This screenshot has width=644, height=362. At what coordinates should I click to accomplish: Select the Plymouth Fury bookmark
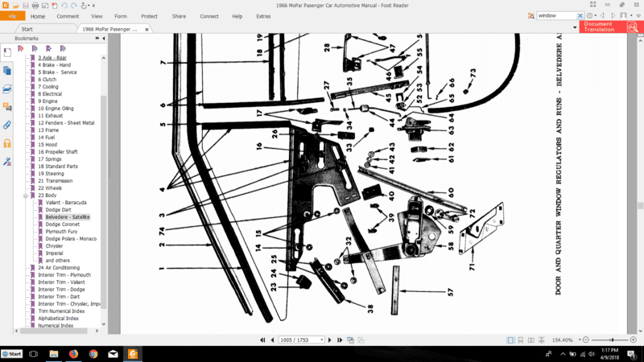62,232
